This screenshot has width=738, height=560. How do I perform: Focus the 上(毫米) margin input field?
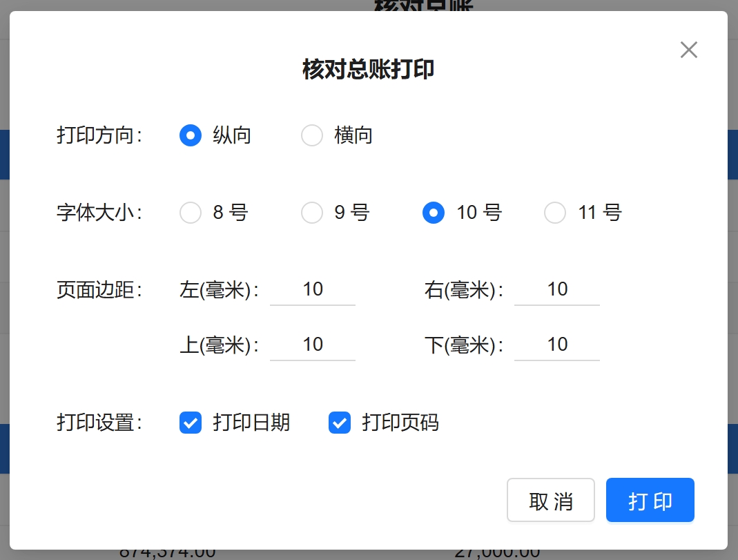point(313,345)
